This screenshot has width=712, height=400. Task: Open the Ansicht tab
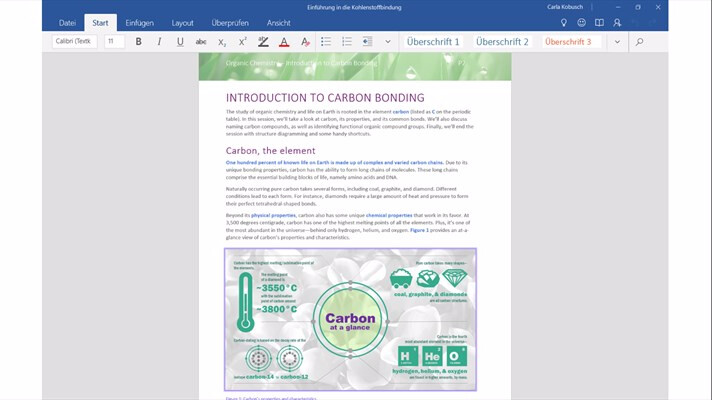coord(278,23)
